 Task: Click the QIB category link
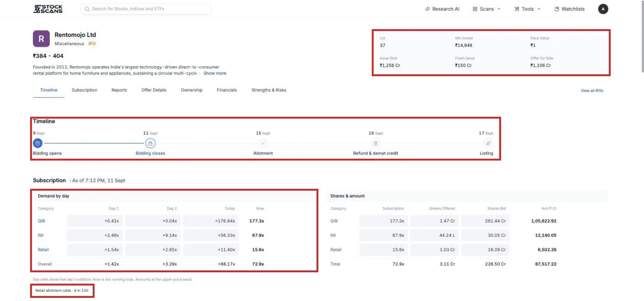42,221
